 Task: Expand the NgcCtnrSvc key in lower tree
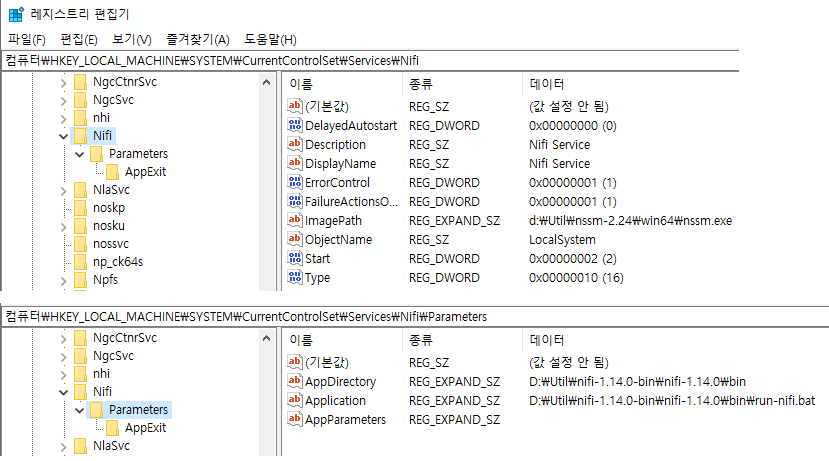coord(63,339)
